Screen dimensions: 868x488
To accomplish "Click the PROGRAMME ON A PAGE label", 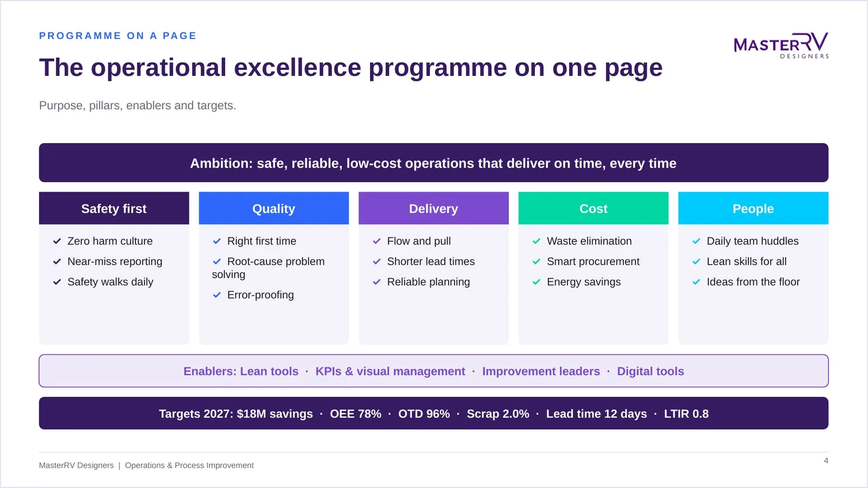I will pyautogui.click(x=118, y=36).
